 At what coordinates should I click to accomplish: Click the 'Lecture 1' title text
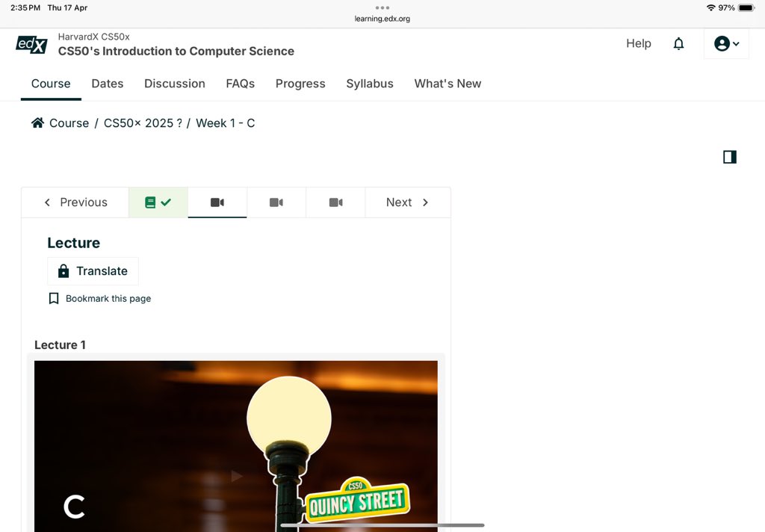tap(60, 344)
